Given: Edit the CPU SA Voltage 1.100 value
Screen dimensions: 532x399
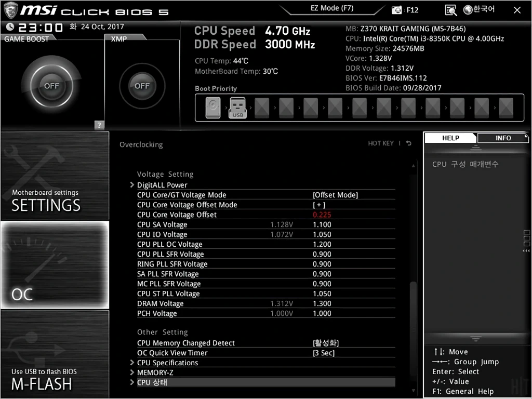Looking at the screenshot, I should pyautogui.click(x=322, y=224).
